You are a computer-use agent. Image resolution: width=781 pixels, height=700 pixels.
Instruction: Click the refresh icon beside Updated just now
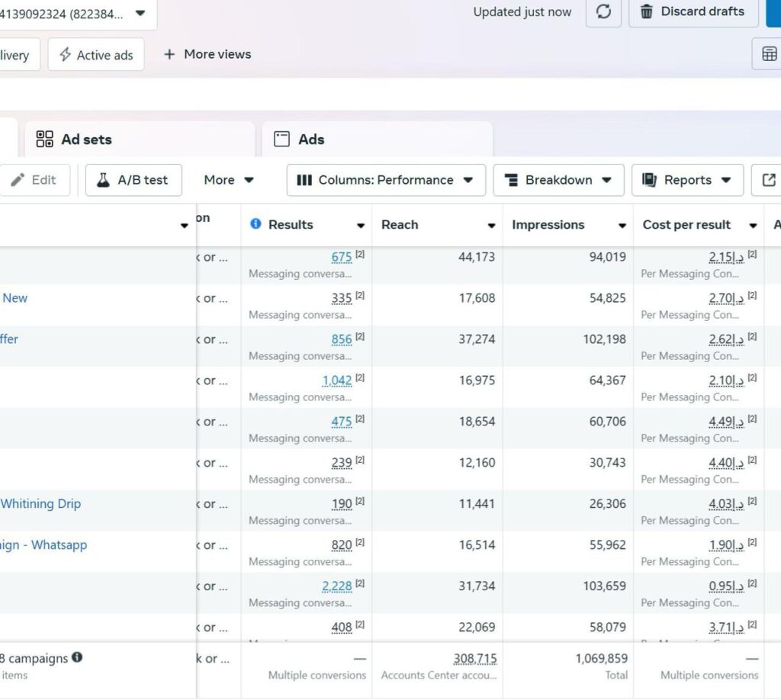point(603,12)
